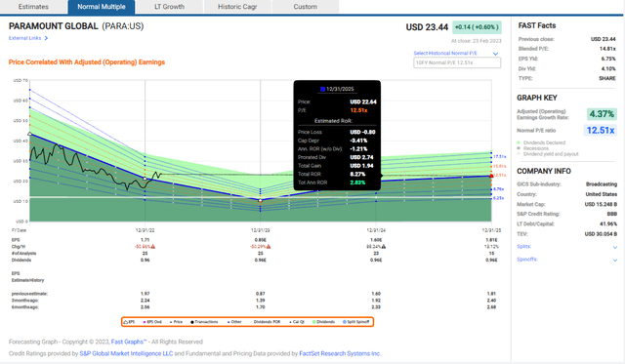Toggle the Split Spinoff blue dot legend
The image size is (625, 364).
(355, 322)
